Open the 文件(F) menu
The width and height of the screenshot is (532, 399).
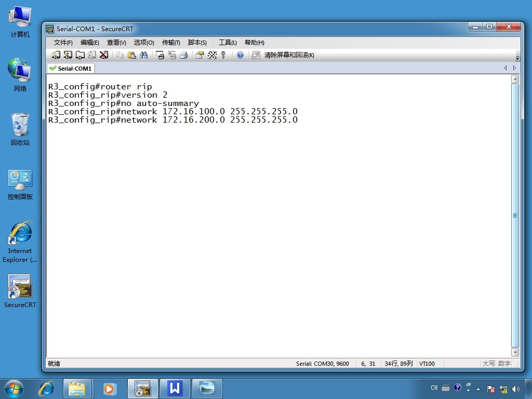pos(63,43)
